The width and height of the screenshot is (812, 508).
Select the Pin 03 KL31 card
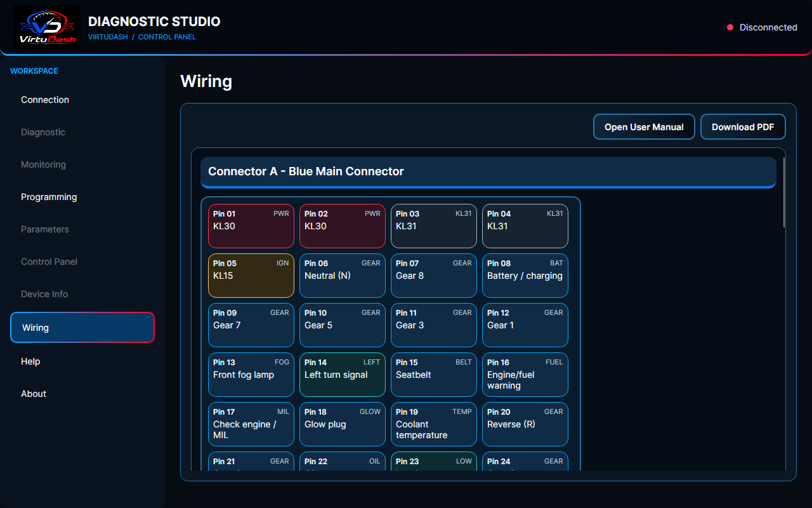[x=434, y=226]
